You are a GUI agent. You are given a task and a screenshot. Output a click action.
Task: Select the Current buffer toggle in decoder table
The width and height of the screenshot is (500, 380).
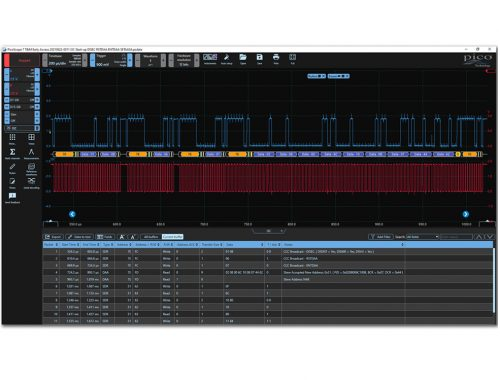click(x=173, y=237)
